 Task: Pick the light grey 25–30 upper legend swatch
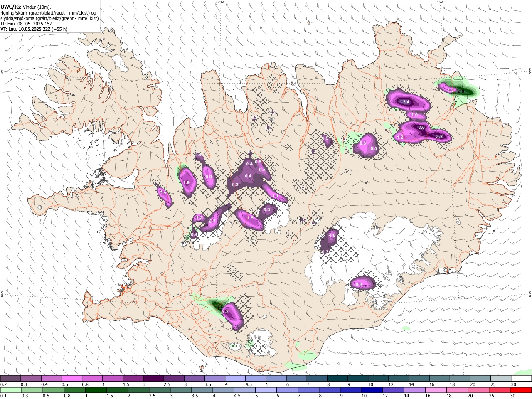501,379
